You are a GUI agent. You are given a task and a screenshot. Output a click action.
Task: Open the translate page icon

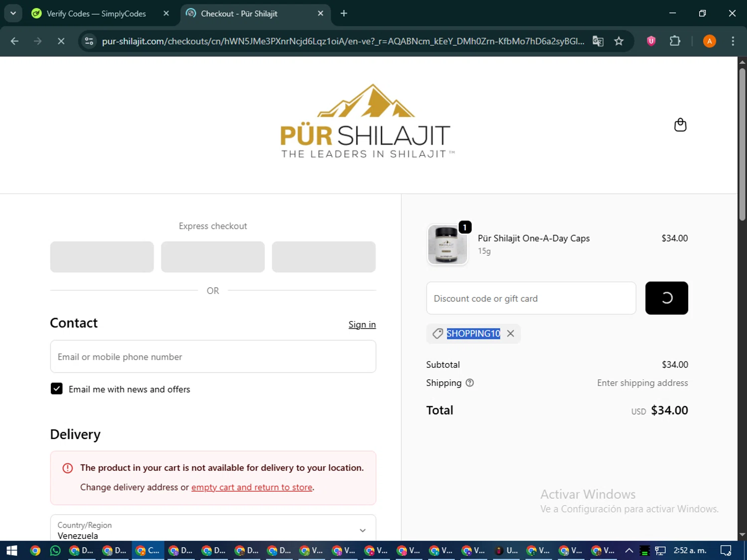pyautogui.click(x=598, y=41)
